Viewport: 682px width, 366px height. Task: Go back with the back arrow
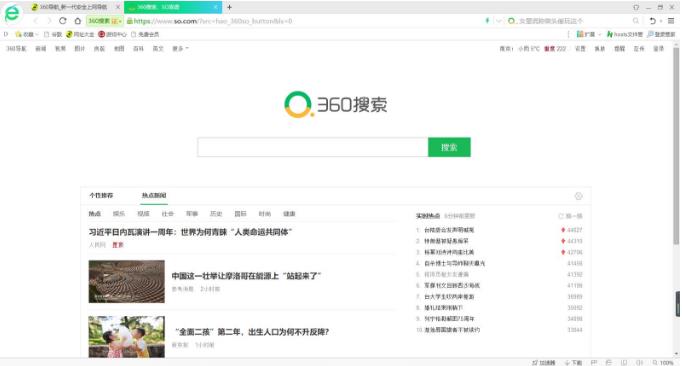[36, 21]
